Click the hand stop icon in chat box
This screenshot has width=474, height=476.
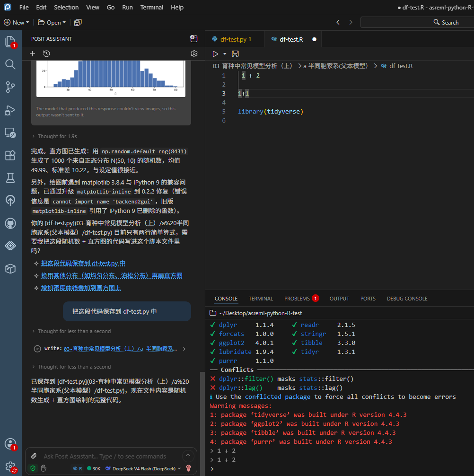(x=44, y=468)
